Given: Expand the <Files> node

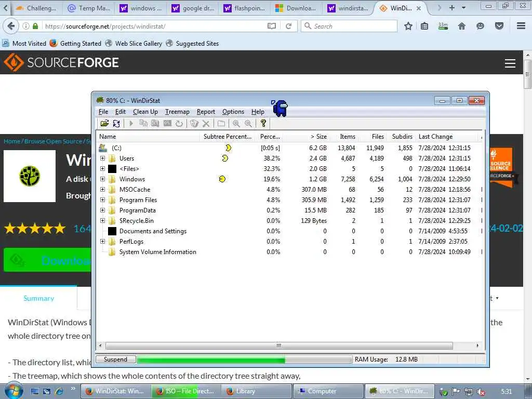Looking at the screenshot, I should pyautogui.click(x=102, y=169).
